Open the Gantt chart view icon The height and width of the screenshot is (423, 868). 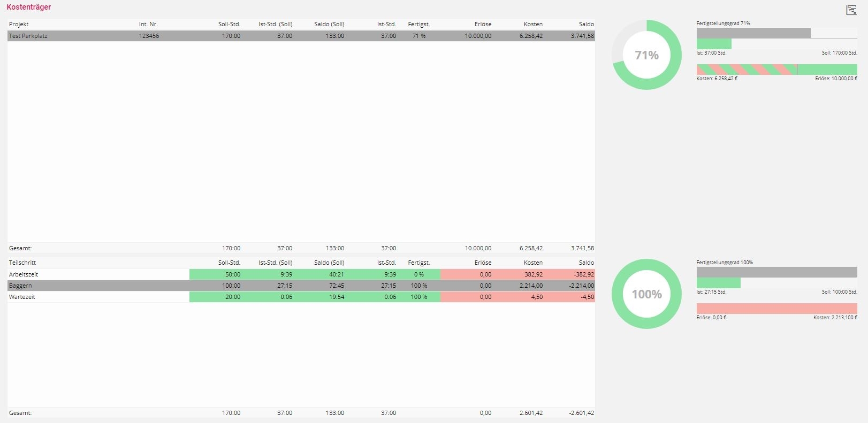[x=851, y=10]
